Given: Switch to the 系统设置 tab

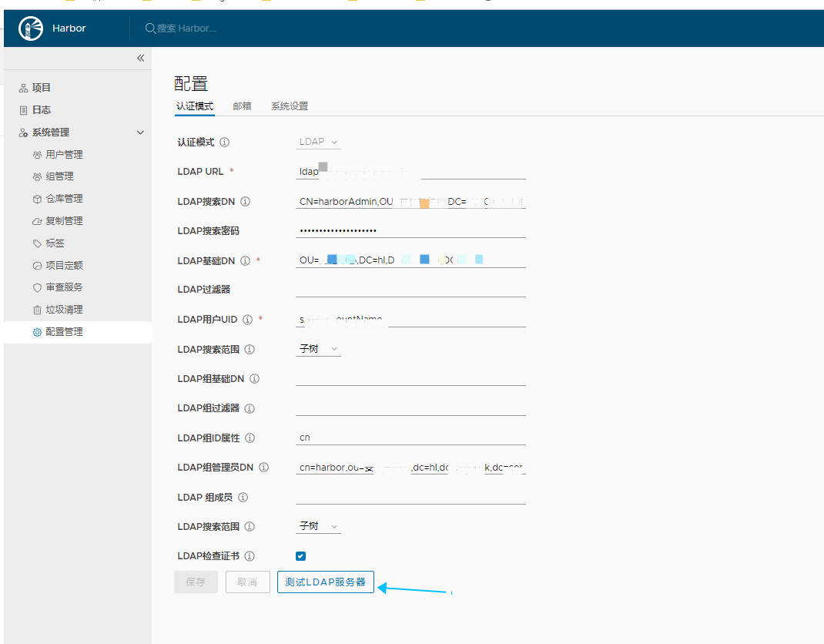Looking at the screenshot, I should (290, 106).
